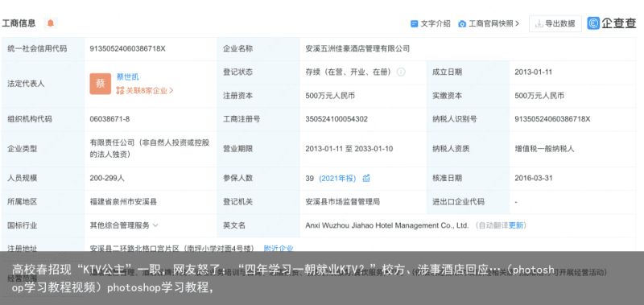The height and width of the screenshot is (305, 644).
Task: Click the 工商信息 section heading
Action: [19, 23]
